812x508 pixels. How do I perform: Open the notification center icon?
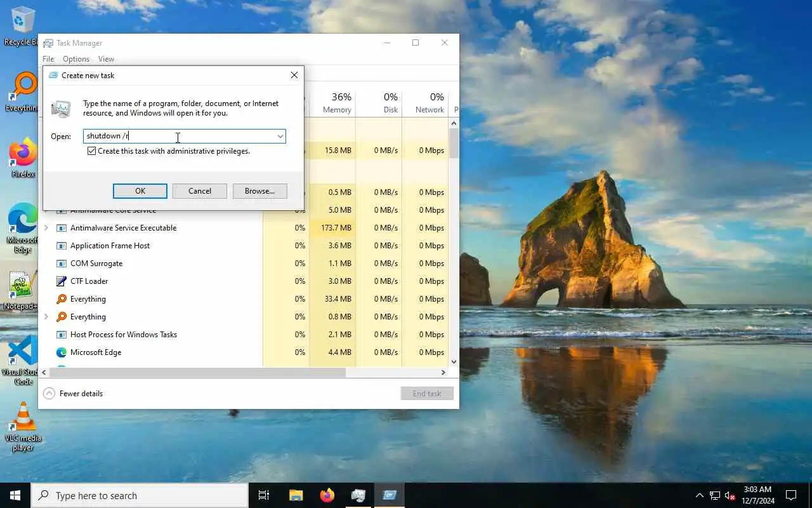tap(791, 495)
